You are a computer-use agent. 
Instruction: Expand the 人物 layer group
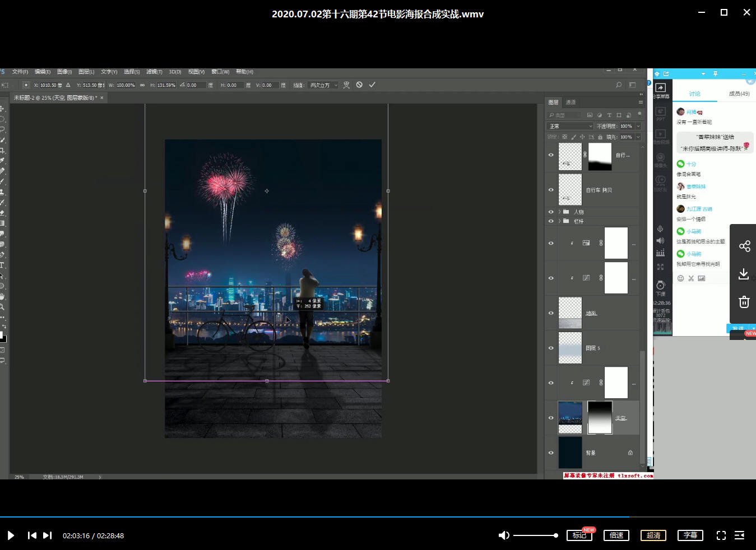click(x=559, y=212)
